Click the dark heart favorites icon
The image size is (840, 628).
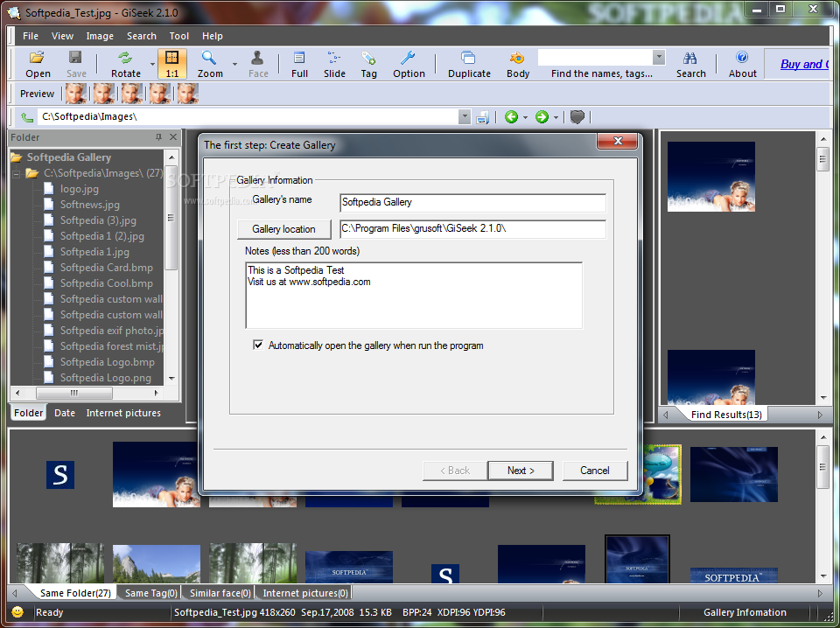pos(577,116)
